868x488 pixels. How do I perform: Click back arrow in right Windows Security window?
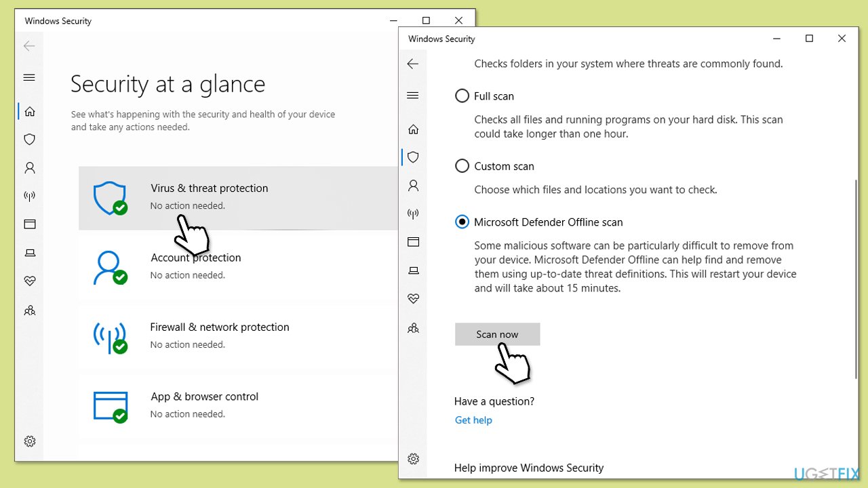pyautogui.click(x=413, y=64)
